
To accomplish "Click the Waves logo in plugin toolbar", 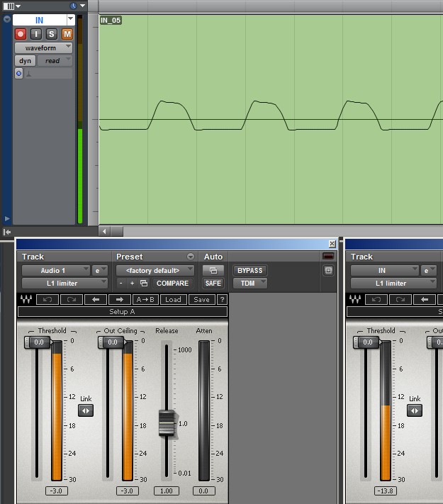I will coord(26,300).
